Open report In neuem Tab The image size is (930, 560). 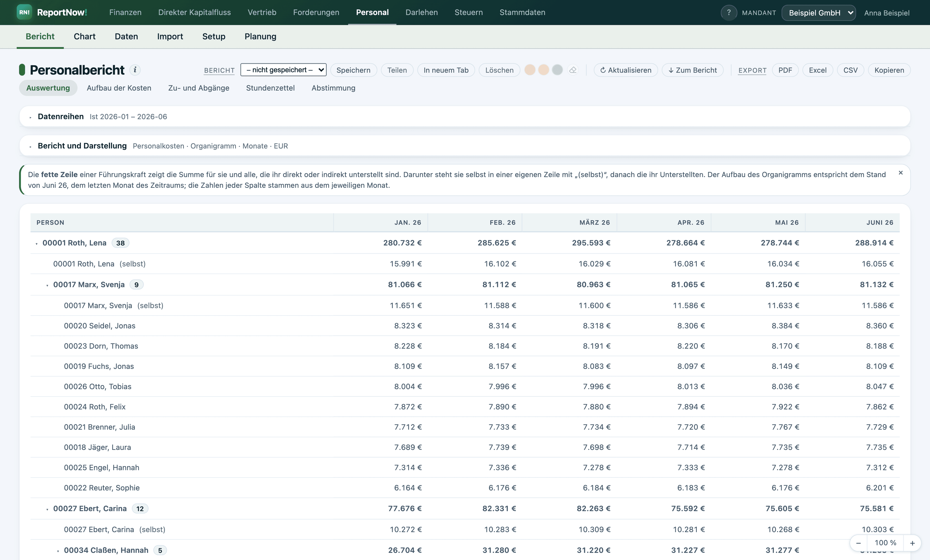(446, 70)
